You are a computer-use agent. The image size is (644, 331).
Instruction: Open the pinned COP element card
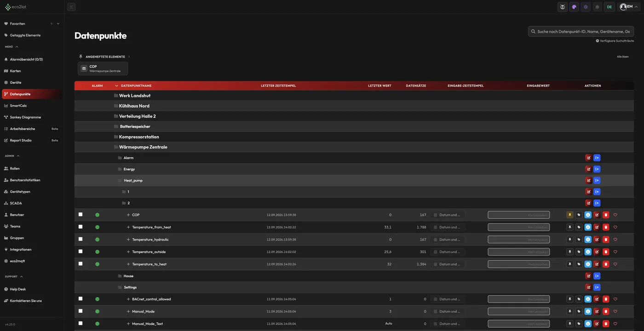(x=103, y=68)
